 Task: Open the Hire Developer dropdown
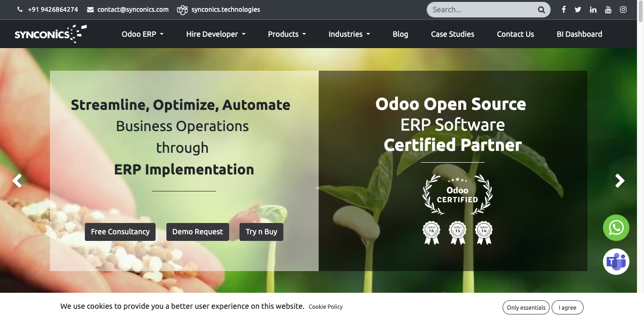215,34
